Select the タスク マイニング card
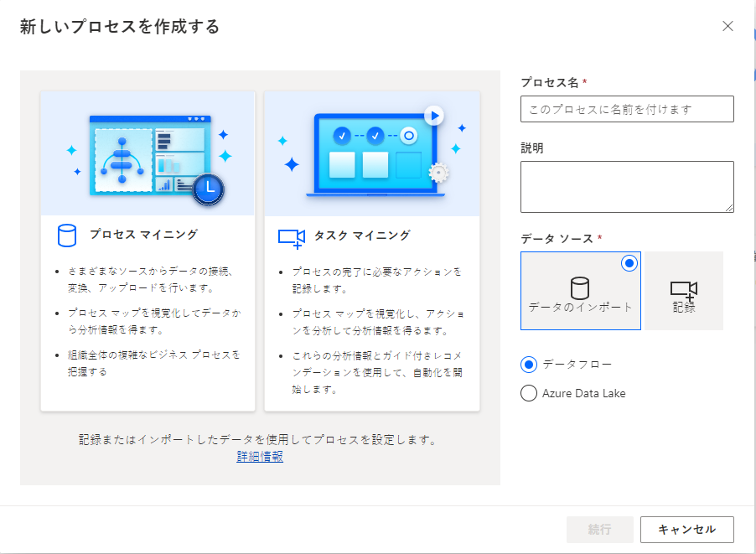 tap(372, 251)
